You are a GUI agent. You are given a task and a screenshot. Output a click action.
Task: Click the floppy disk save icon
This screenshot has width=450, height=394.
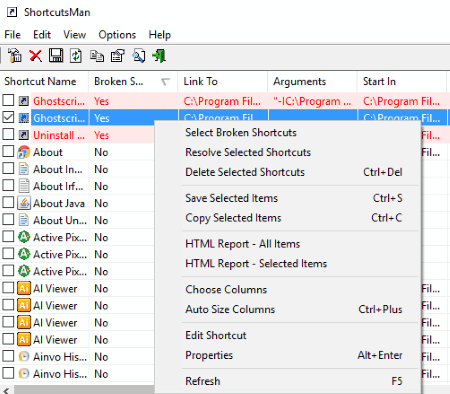pos(56,56)
